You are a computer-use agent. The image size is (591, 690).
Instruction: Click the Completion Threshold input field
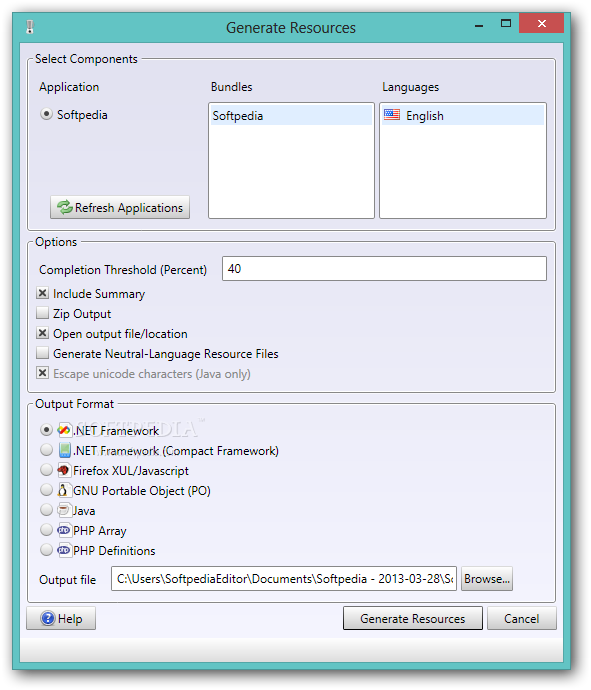(x=384, y=268)
